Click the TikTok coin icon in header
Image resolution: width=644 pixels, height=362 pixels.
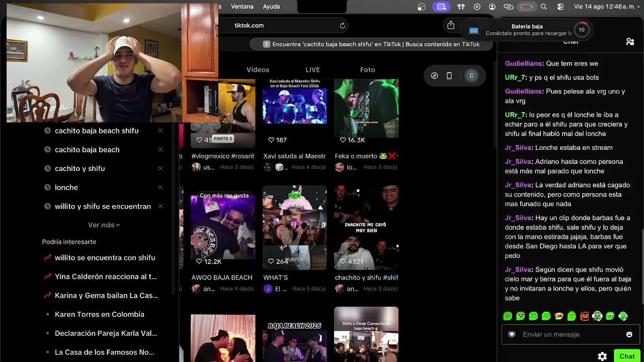pyautogui.click(x=435, y=75)
